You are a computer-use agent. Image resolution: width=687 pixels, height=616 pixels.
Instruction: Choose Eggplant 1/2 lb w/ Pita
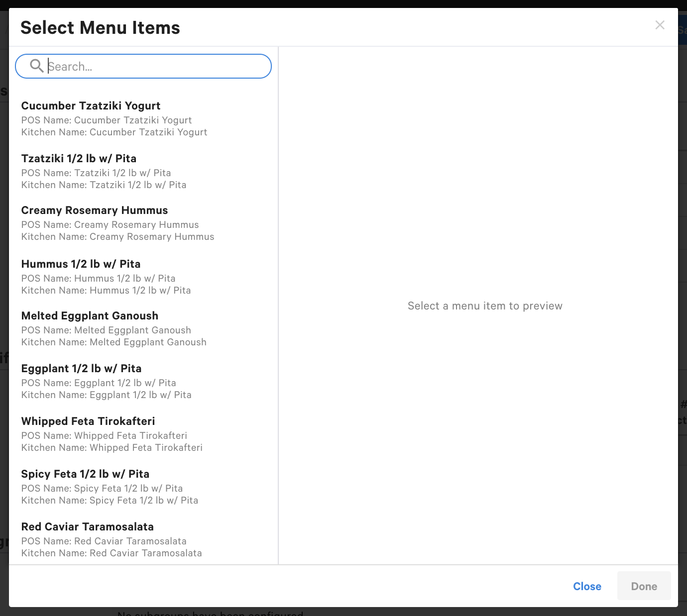[81, 369]
